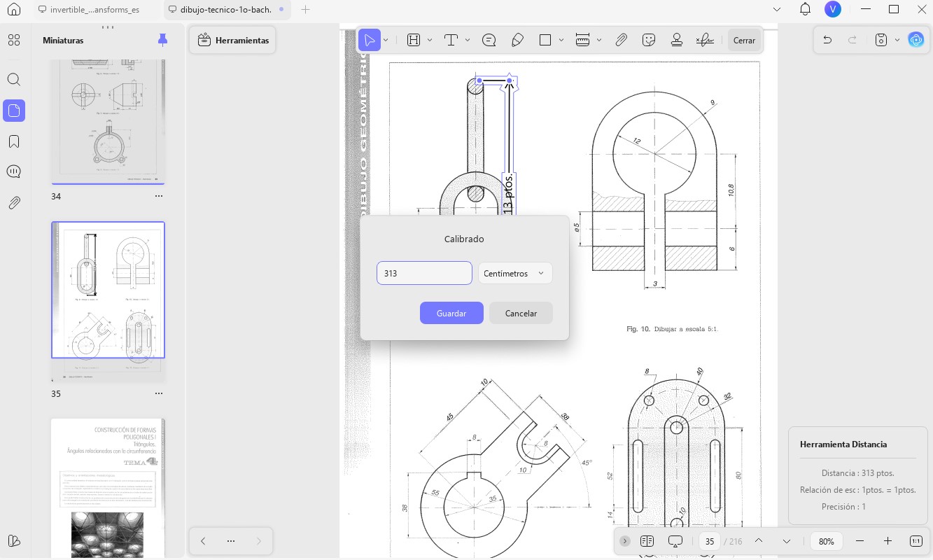This screenshot has height=560, width=933.
Task: Select the measurement ruler tool
Action: (583, 40)
